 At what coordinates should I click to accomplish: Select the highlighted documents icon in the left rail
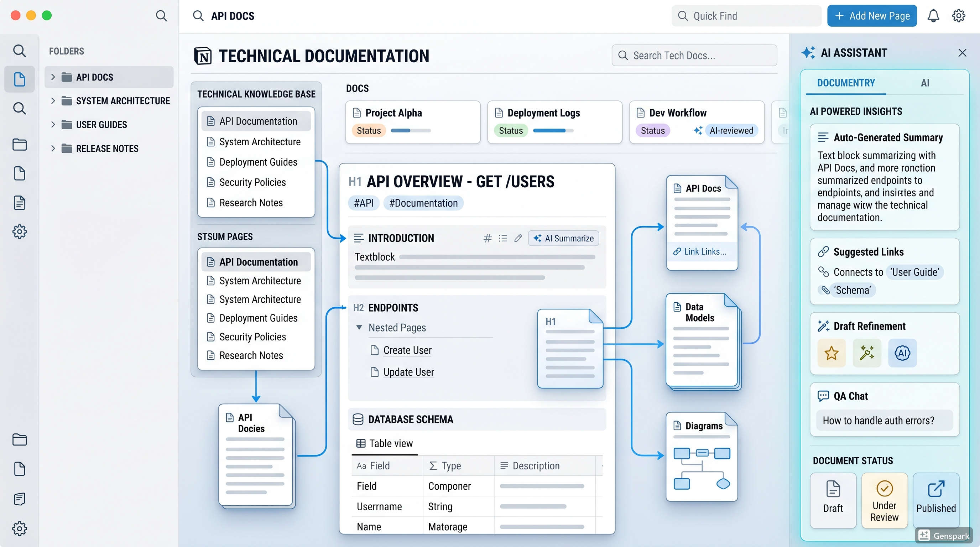19,79
